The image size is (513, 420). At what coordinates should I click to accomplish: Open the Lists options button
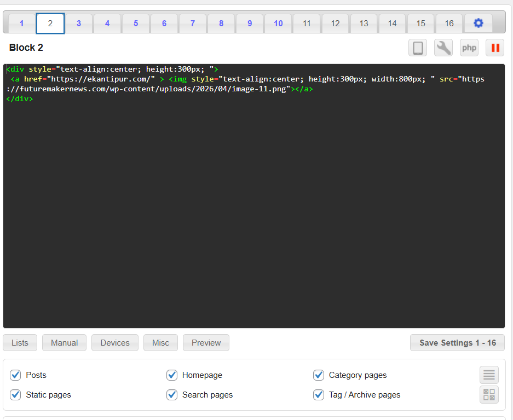[20, 343]
